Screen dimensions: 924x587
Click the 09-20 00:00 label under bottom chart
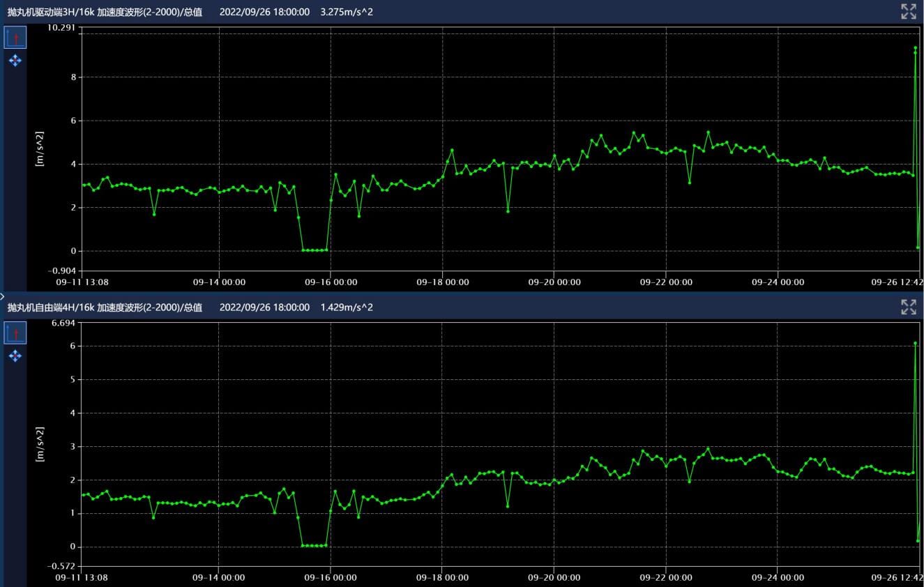pyautogui.click(x=554, y=577)
